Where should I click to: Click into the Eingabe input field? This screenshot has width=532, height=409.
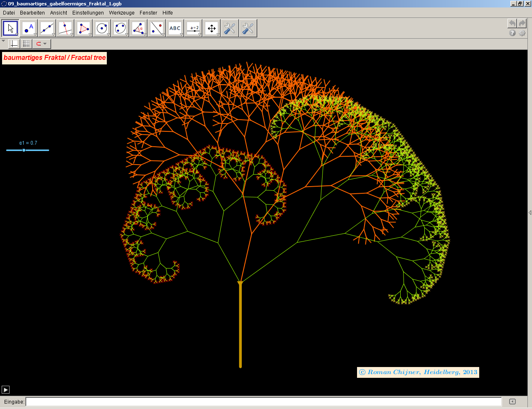tap(264, 402)
